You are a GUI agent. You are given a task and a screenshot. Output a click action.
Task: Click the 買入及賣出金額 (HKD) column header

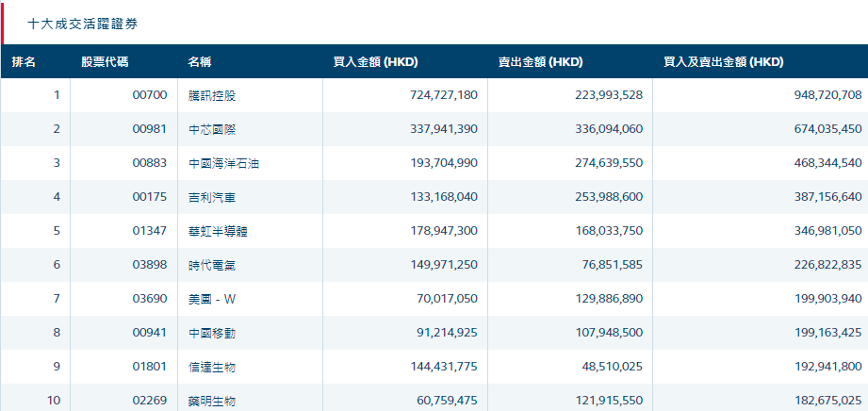coord(724,62)
